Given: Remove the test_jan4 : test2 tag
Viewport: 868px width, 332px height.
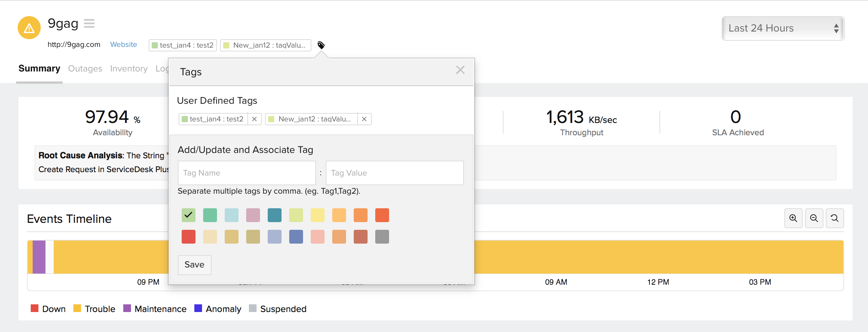Looking at the screenshot, I should 254,119.
